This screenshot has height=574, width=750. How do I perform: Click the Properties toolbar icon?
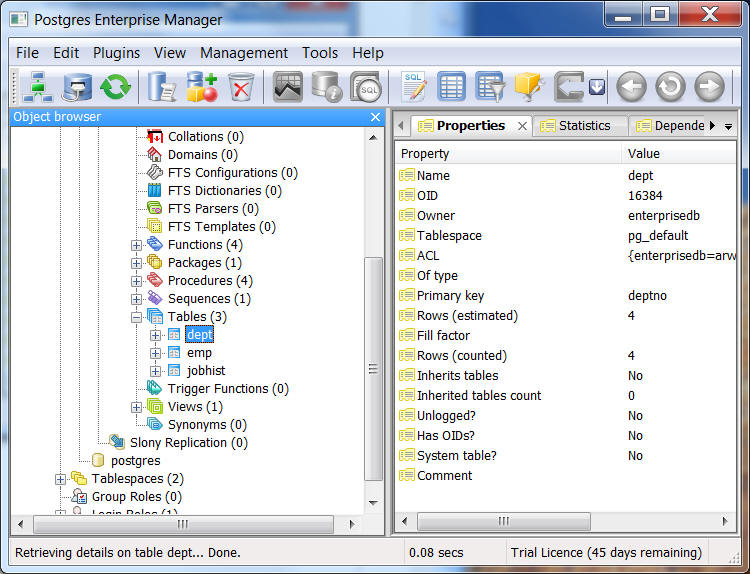tap(162, 88)
